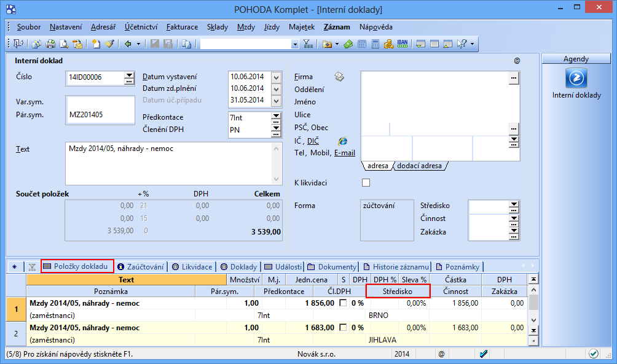Open print preview with the magnifier icon
The height and width of the screenshot is (364, 617).
click(64, 44)
